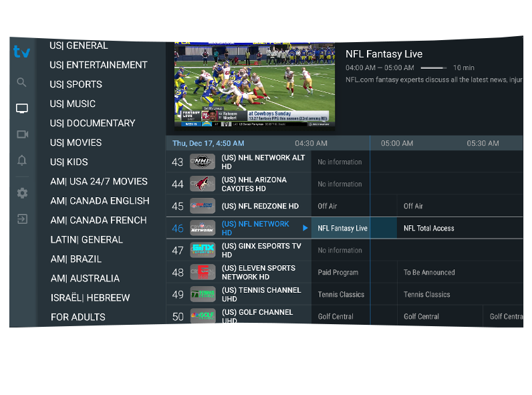Click the Thu, Dec 17 date label
Screen dimensions: 532x395
click(208, 143)
